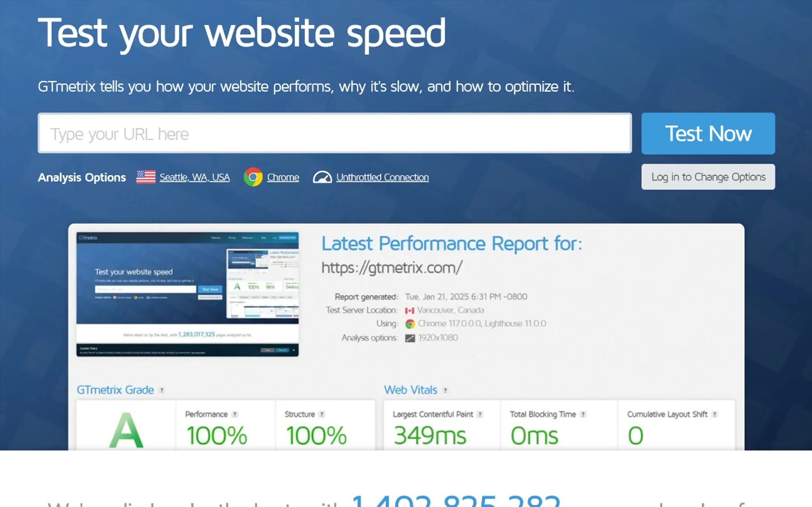Click the help icon next to GTmetrix Grade
The height and width of the screenshot is (507, 812).
(162, 390)
